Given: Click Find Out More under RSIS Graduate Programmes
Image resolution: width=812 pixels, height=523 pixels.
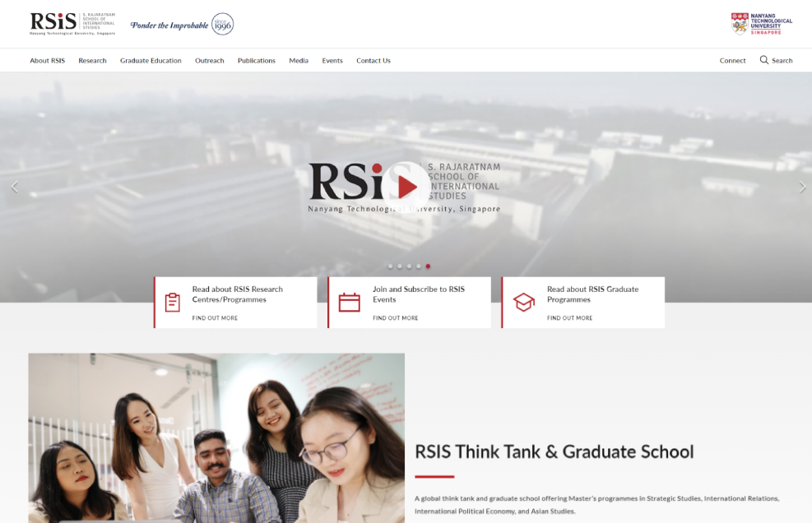Looking at the screenshot, I should [x=569, y=318].
